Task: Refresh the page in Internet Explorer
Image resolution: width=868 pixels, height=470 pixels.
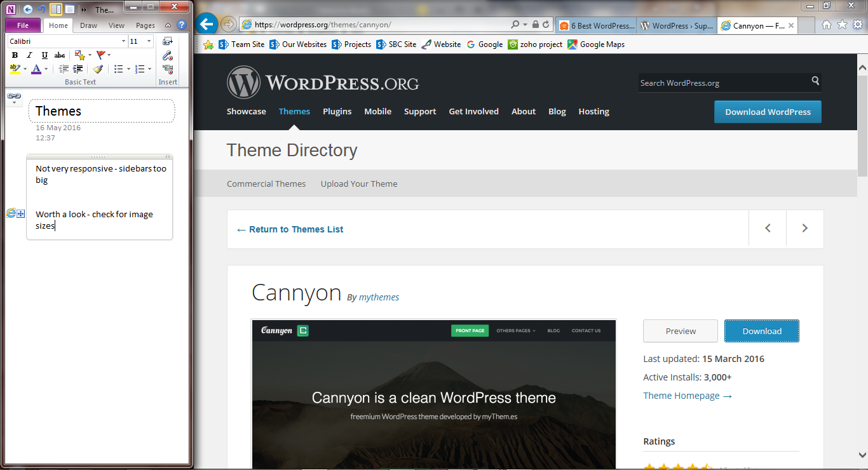Action: tap(546, 25)
